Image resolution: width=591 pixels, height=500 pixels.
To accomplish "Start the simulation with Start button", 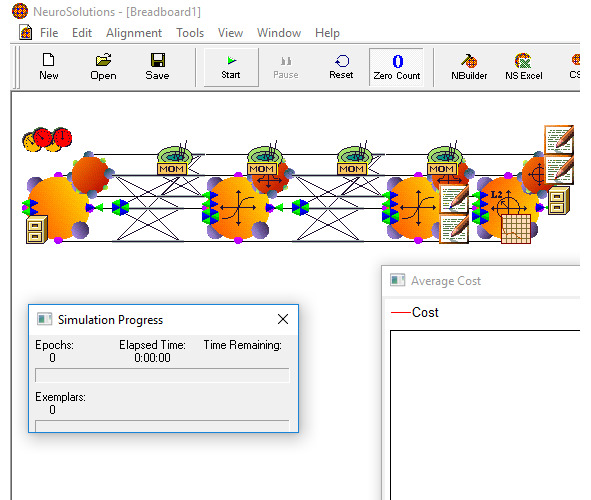I will tap(231, 67).
